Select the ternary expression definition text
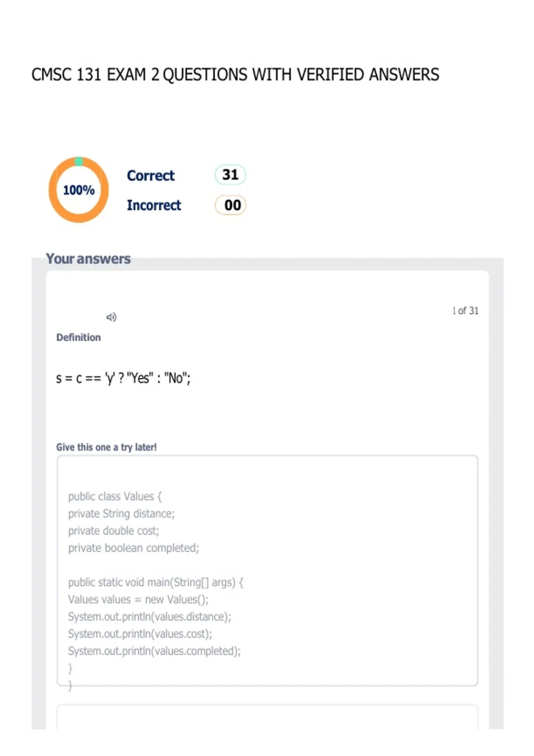 (x=123, y=378)
